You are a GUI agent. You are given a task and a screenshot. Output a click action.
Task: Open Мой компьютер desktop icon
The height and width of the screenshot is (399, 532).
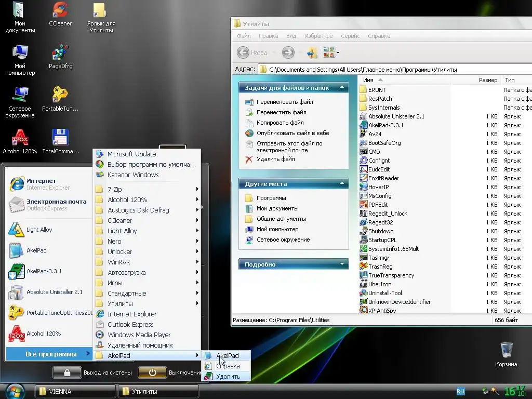click(20, 60)
